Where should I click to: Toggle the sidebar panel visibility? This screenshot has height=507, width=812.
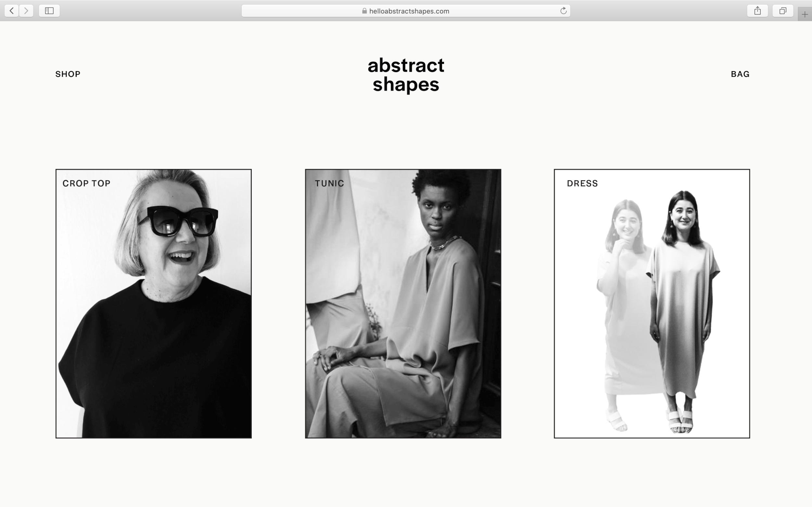point(49,10)
